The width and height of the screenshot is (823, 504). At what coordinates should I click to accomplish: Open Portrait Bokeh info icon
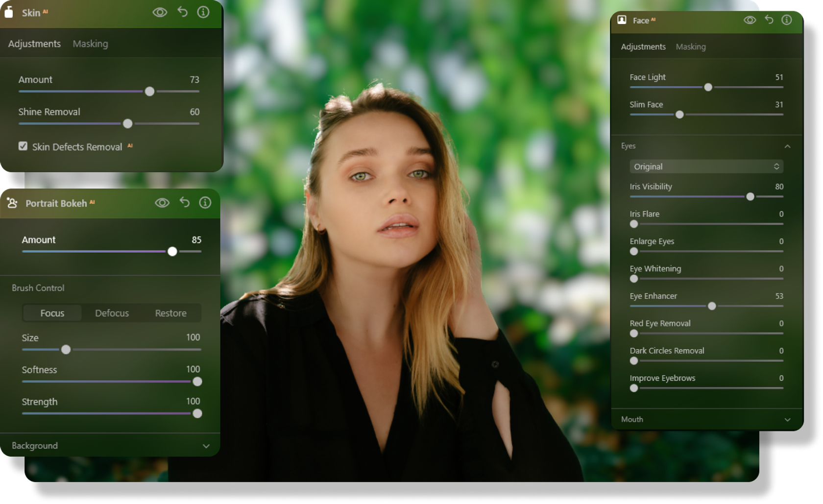(x=205, y=202)
